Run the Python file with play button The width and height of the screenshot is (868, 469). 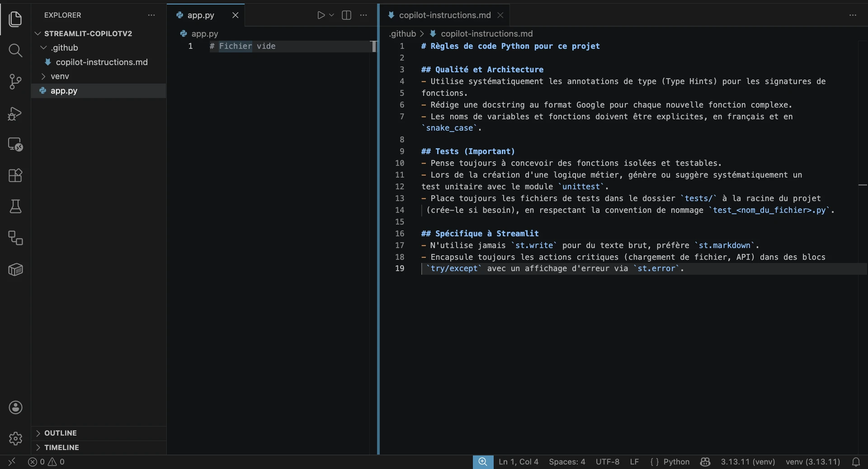pyautogui.click(x=321, y=15)
